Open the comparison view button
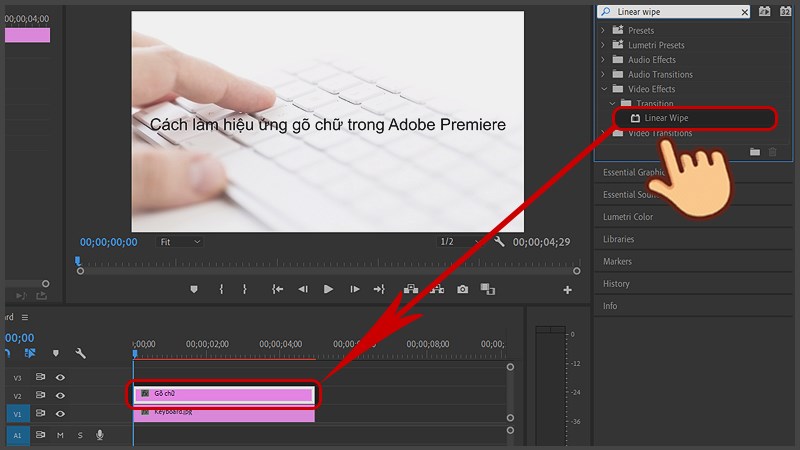The width and height of the screenshot is (800, 450). click(488, 289)
